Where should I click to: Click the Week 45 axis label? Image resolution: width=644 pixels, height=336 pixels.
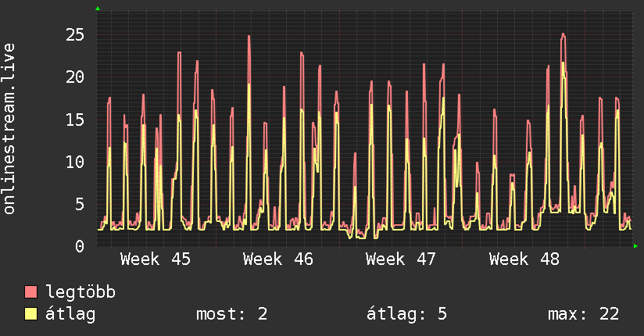point(156,259)
